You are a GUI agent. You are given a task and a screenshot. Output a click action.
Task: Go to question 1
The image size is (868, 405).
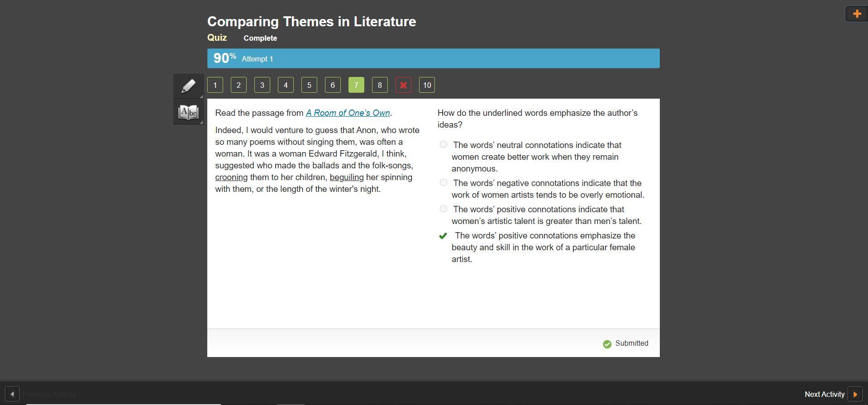215,85
